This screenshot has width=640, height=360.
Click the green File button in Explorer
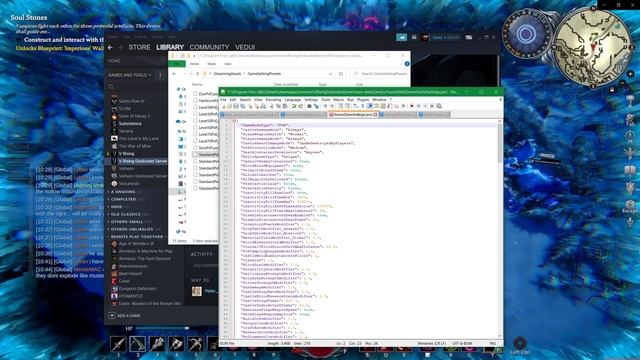click(x=177, y=64)
